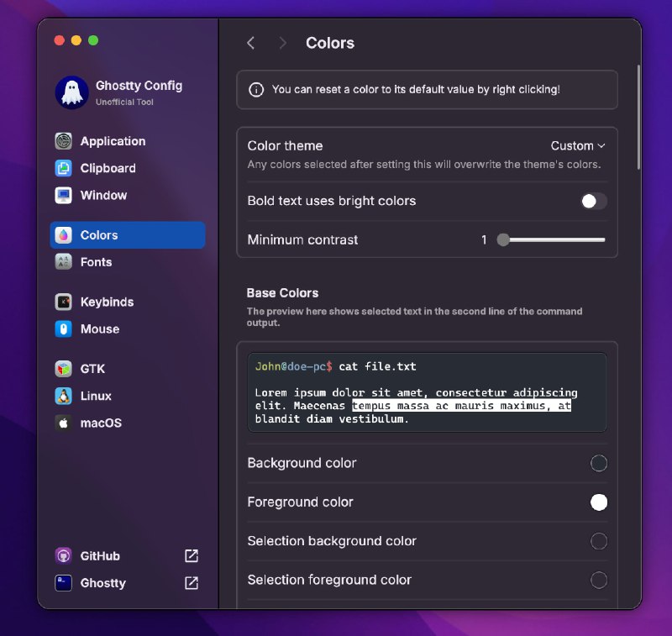This screenshot has width=672, height=636.
Task: Open the Application settings section
Action: click(x=113, y=141)
